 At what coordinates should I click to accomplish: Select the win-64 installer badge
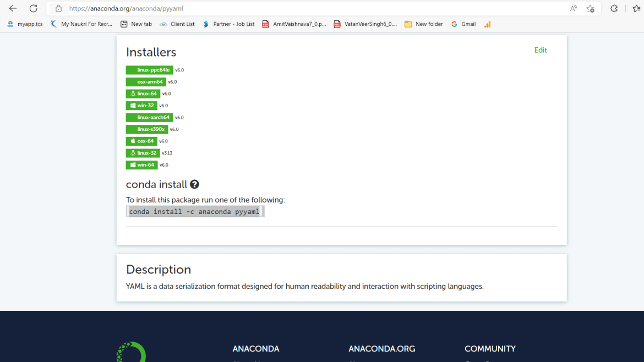click(x=141, y=165)
